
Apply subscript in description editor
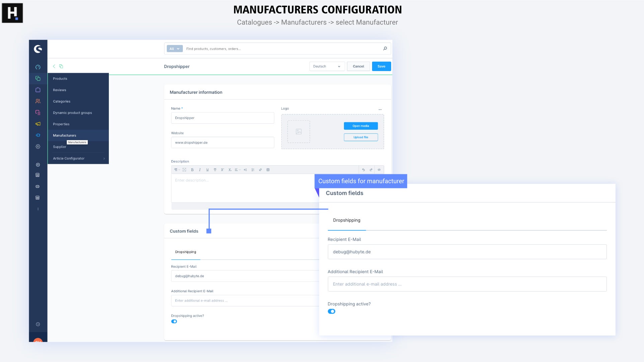point(230,170)
